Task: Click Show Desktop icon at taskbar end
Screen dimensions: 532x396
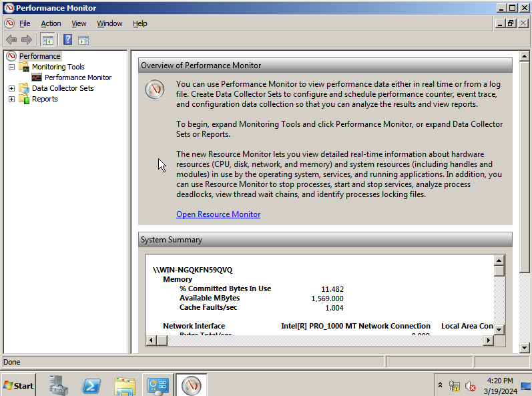Action: pos(526,386)
